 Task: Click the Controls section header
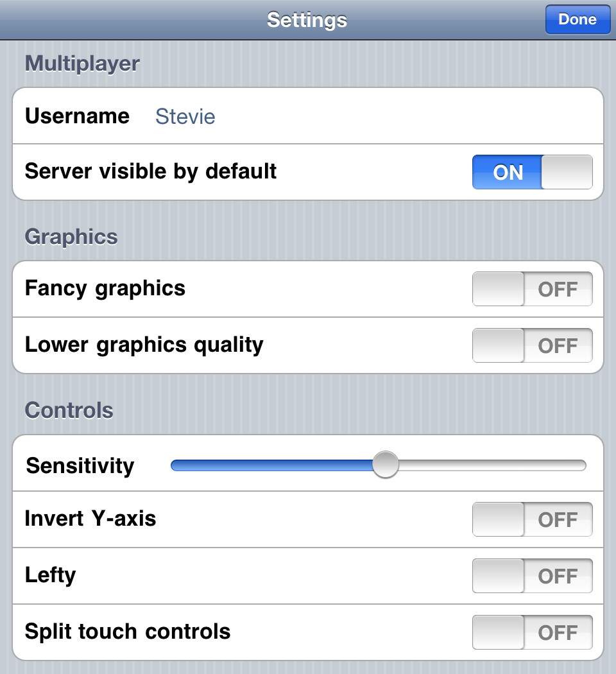point(69,410)
